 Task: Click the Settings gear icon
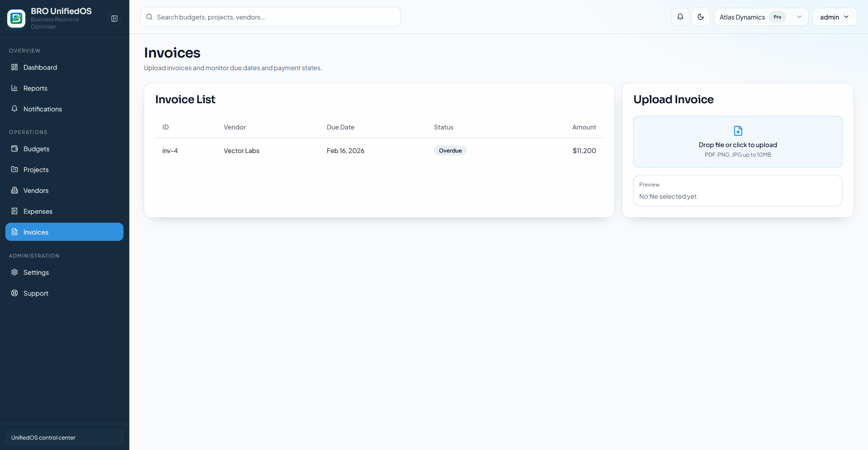click(14, 273)
